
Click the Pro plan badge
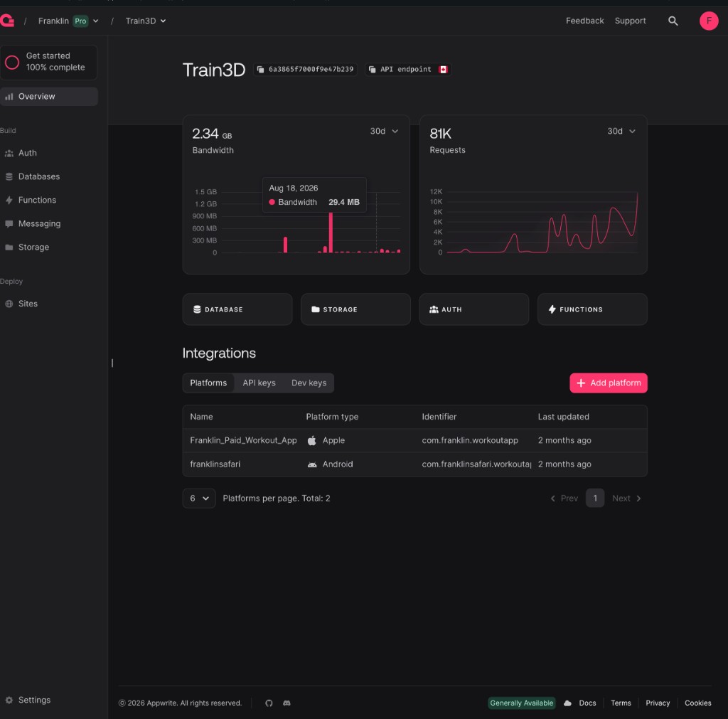81,21
